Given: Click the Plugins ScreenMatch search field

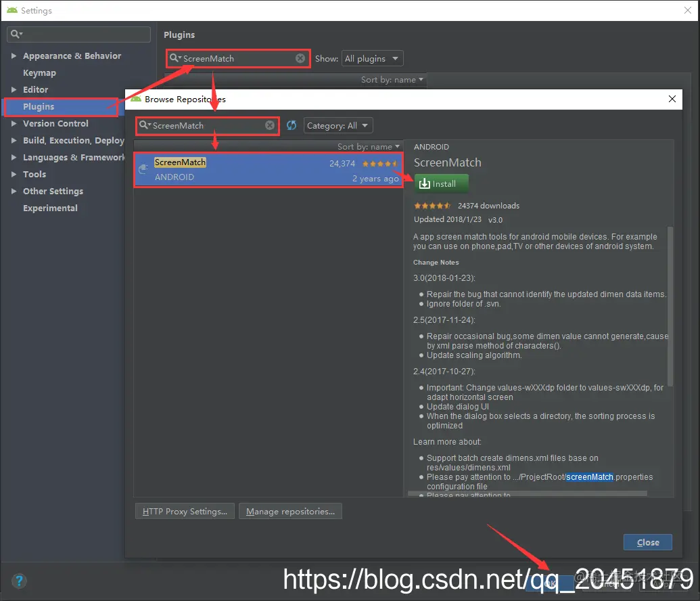Looking at the screenshot, I should (x=238, y=58).
